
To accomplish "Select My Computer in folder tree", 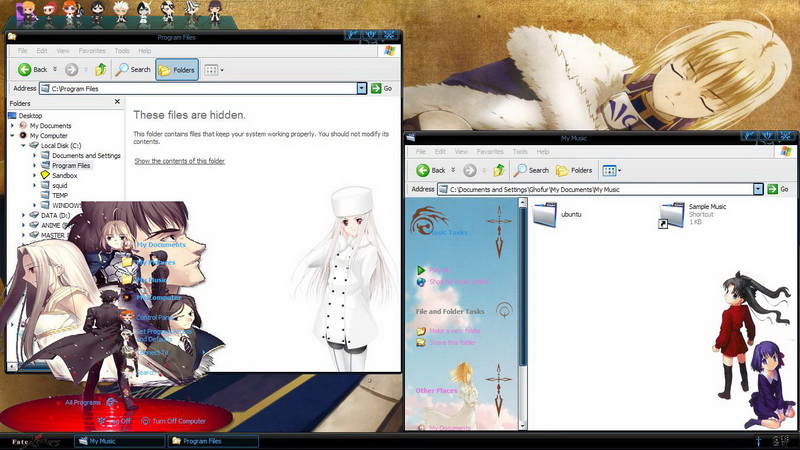I will point(48,136).
